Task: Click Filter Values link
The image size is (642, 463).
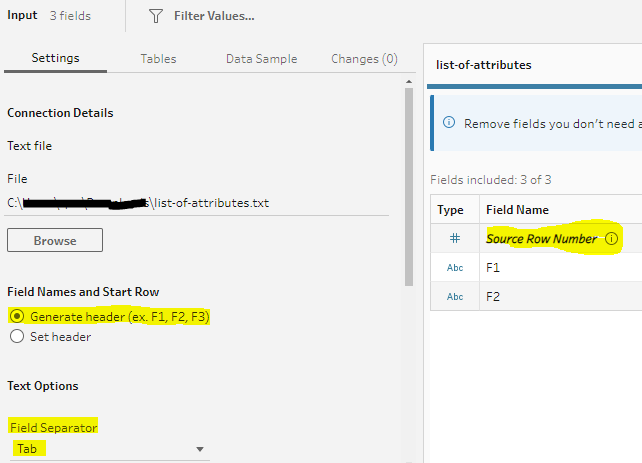Action: (x=213, y=16)
